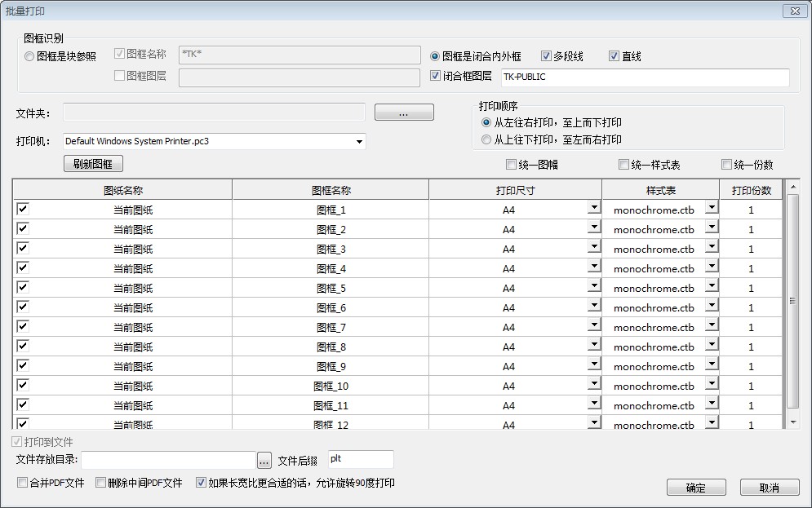Viewport: 812px width, 508px height.
Task: Expand the A4 size dropdown for 图框_5
Action: [x=594, y=286]
